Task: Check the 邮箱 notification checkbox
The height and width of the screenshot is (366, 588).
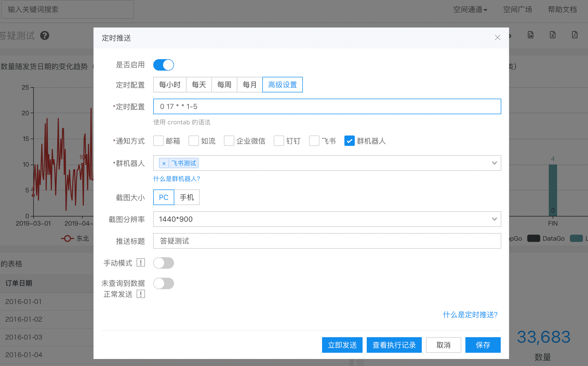Action: tap(158, 141)
